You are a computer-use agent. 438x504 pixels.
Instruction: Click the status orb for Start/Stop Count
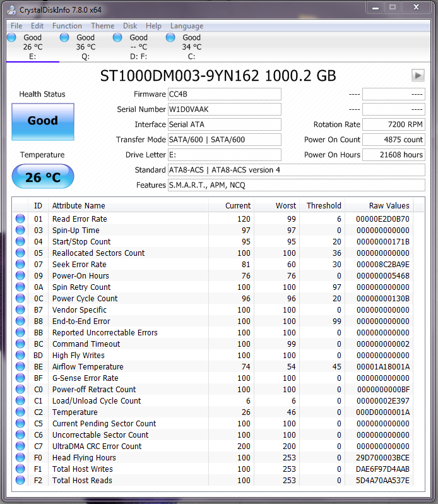[20, 241]
